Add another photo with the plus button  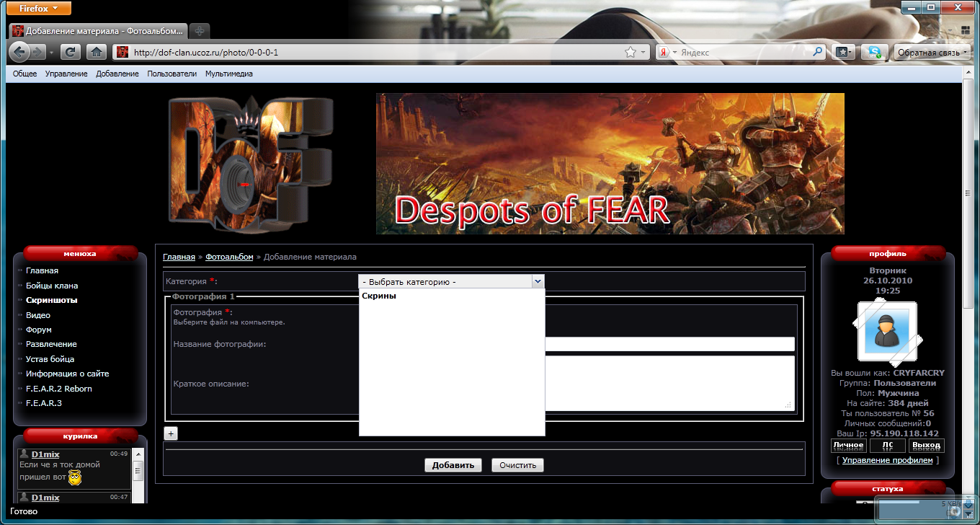171,433
